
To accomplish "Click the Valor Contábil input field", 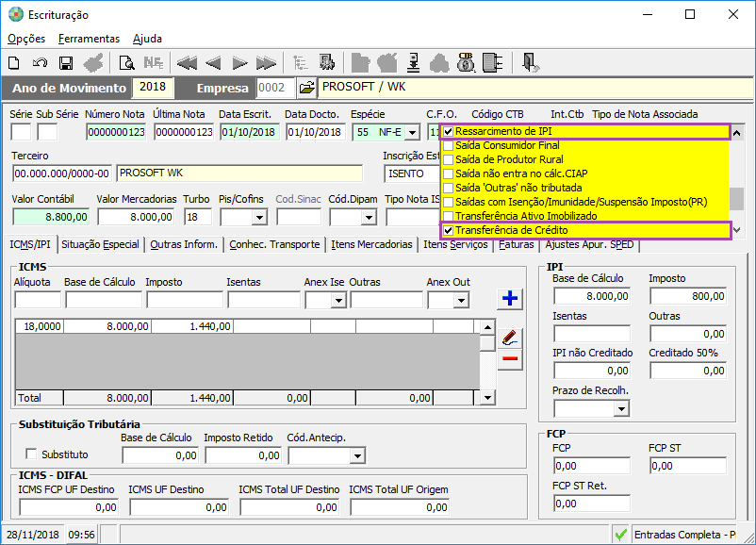I will tap(51, 217).
